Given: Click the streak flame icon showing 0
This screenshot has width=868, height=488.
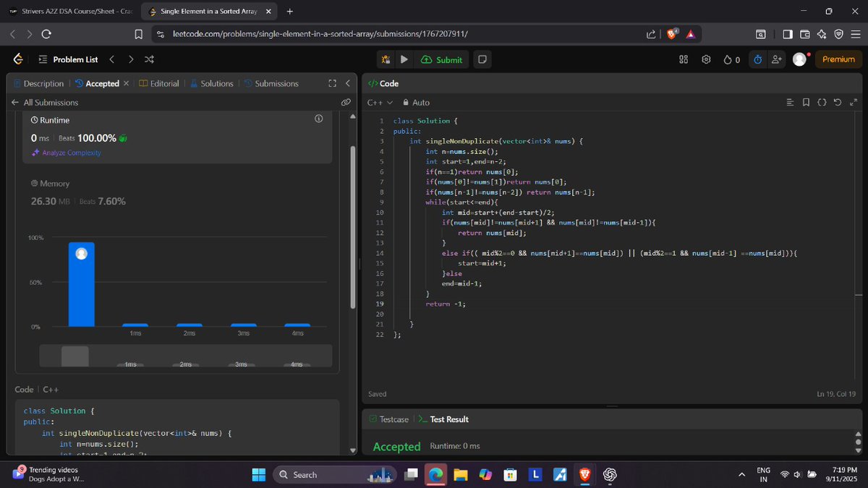Looking at the screenshot, I should (x=731, y=59).
